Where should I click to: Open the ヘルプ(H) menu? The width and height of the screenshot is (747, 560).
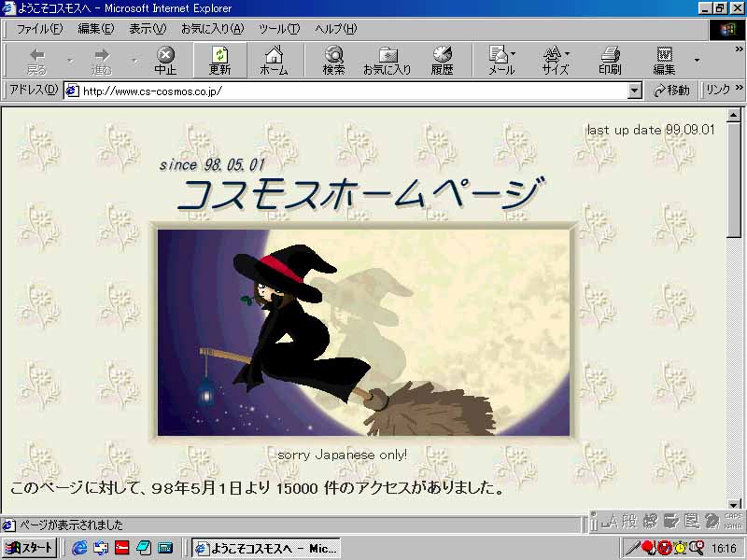[x=336, y=29]
